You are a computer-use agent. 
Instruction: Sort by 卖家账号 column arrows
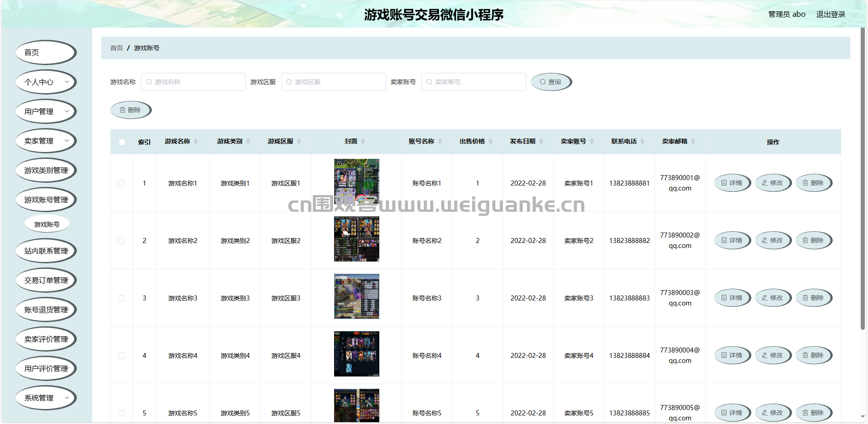click(592, 141)
